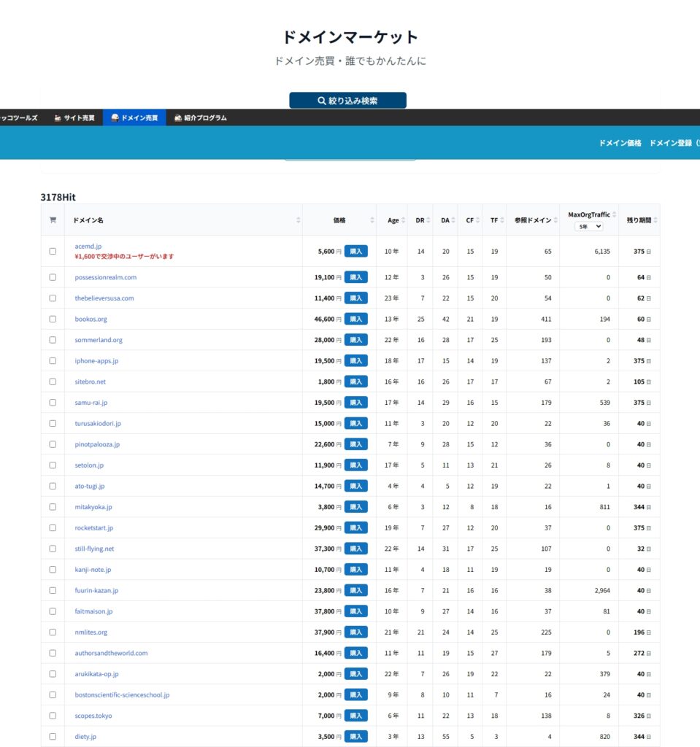Click the ドメインマーケット page title
The image size is (700, 747).
pos(350,36)
